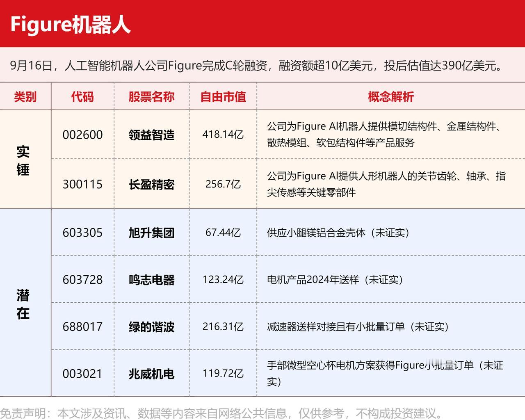525x420 pixels.
Task: Click the disclaimer line starting "免责声明"
Action: click(x=221, y=413)
